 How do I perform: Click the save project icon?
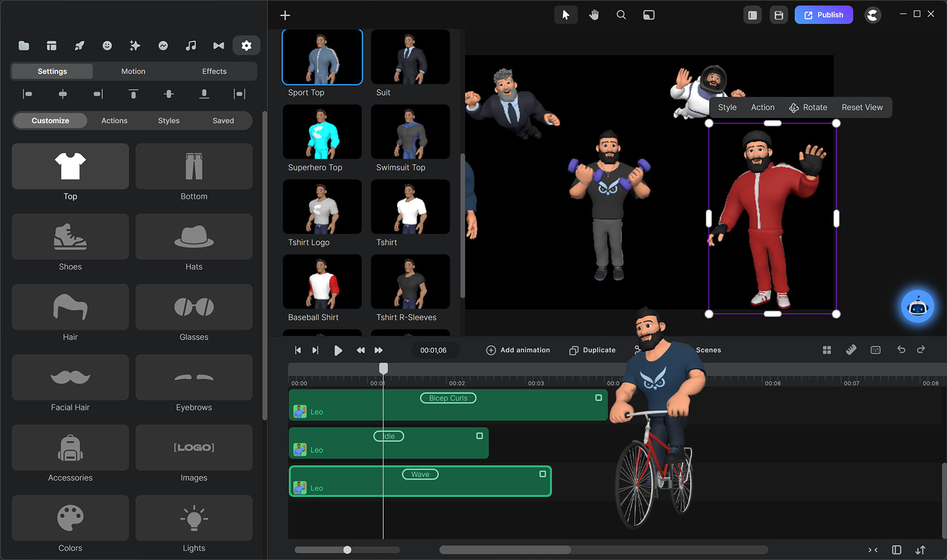(x=779, y=15)
